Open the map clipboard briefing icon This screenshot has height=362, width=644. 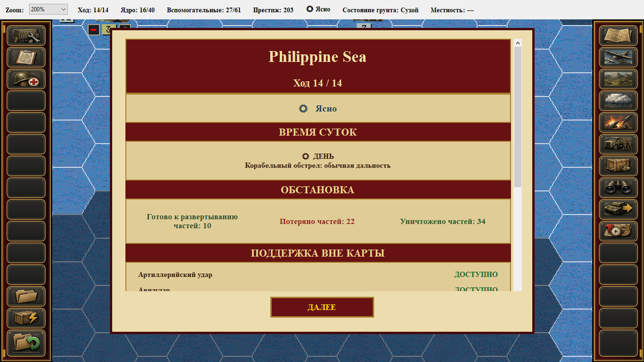26,57
